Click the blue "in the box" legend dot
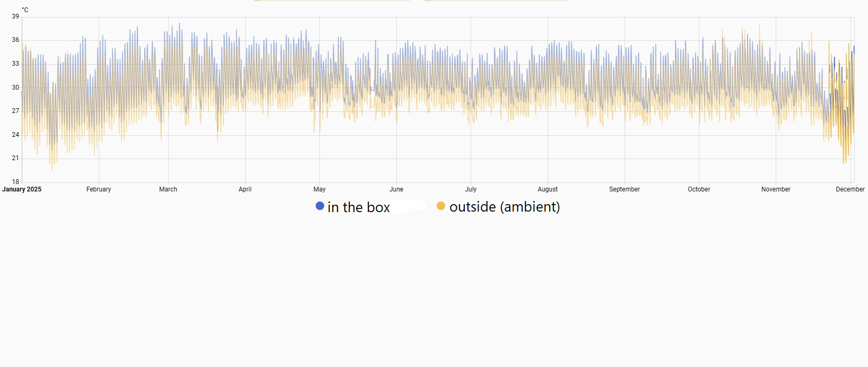The image size is (868, 367). (x=320, y=206)
